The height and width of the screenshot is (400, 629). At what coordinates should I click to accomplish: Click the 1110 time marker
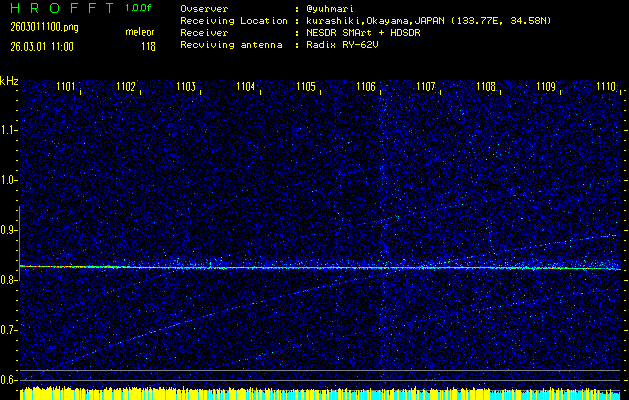pos(605,87)
